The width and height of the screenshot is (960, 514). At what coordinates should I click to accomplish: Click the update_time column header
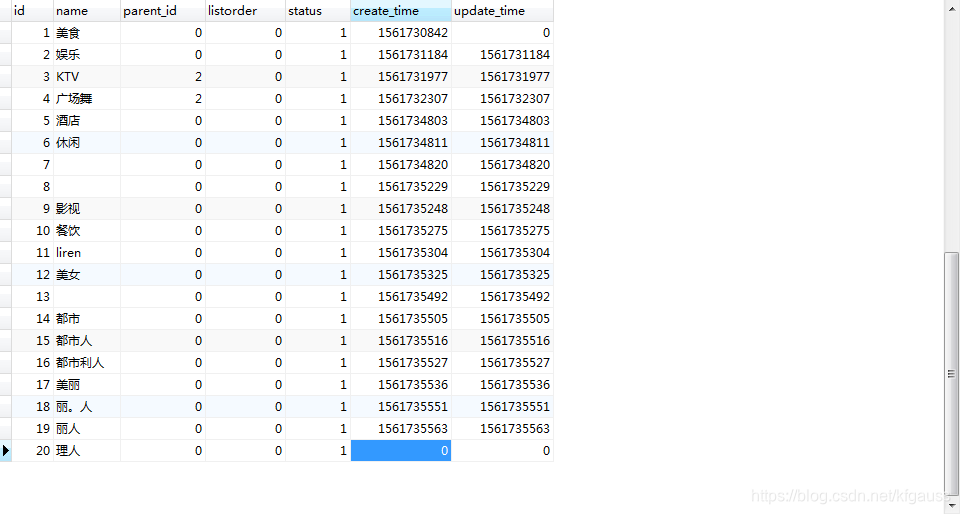pos(503,11)
